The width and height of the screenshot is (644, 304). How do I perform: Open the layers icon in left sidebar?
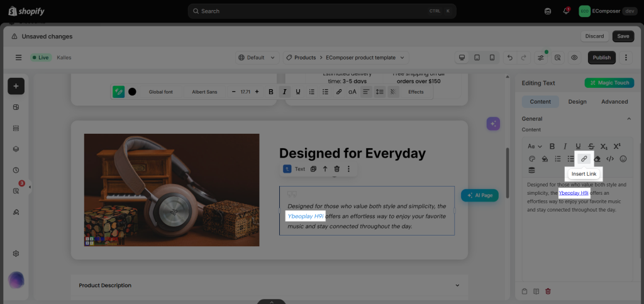16,149
